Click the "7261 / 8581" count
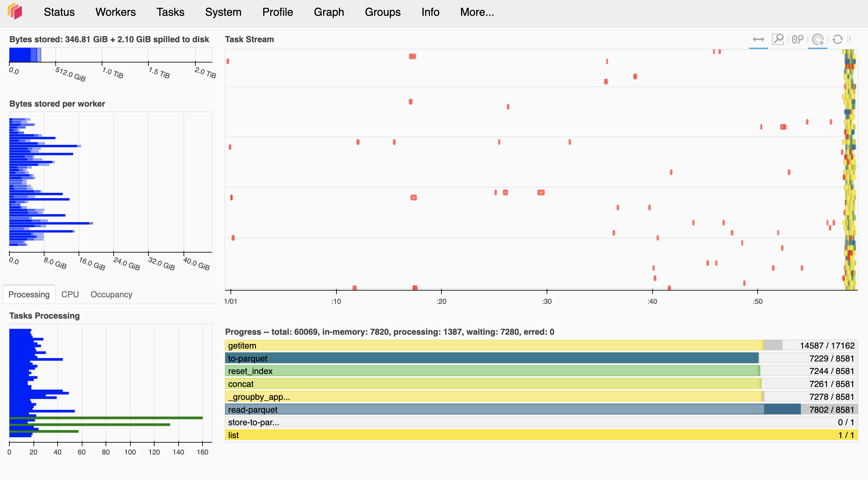Viewport: 868px width, 480px height. coord(832,384)
